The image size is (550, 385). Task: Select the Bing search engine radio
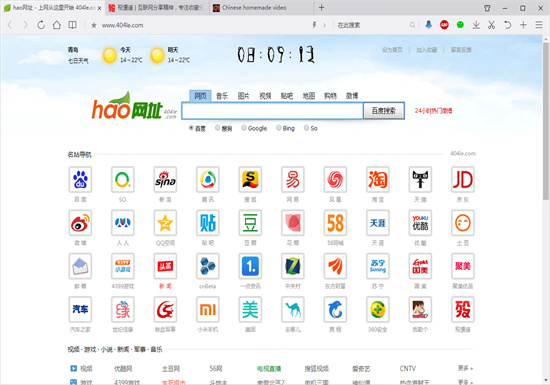279,128
